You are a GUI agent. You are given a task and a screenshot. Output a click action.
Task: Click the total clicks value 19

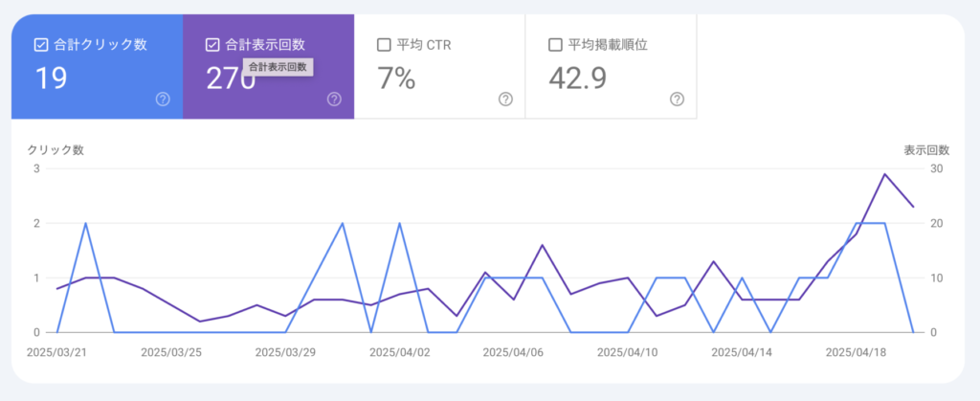51,78
